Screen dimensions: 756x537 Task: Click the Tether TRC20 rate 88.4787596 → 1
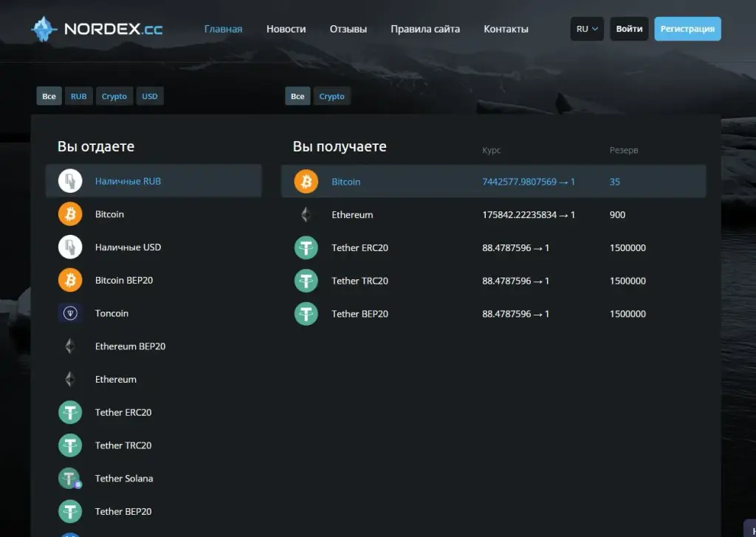pos(516,281)
